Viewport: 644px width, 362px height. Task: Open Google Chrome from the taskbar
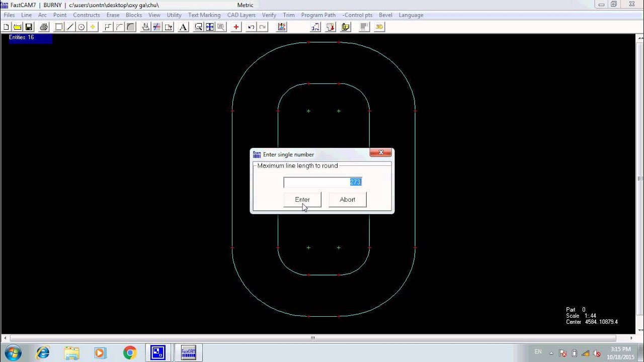coord(130,353)
